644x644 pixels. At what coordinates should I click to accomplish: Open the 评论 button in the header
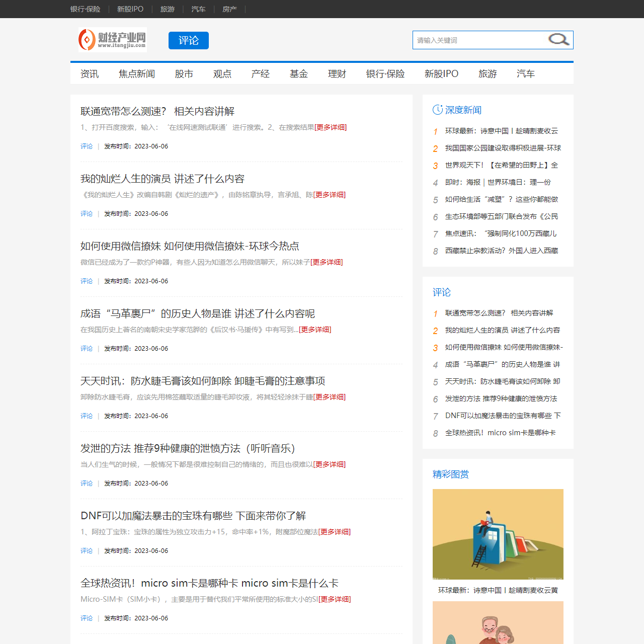point(188,40)
